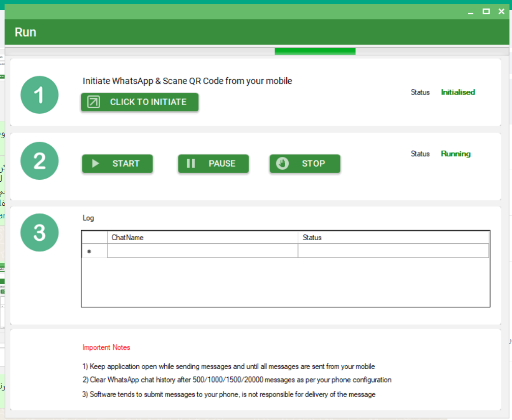
Task: Select the ChatName column header
Action: coord(202,237)
